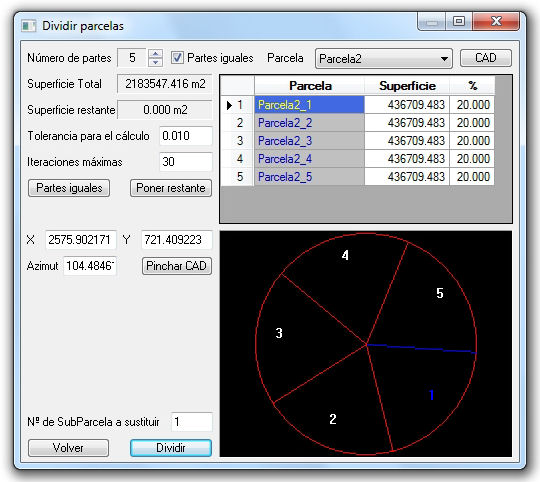Increase the Número de partes value
The width and height of the screenshot is (540, 482).
click(x=155, y=54)
